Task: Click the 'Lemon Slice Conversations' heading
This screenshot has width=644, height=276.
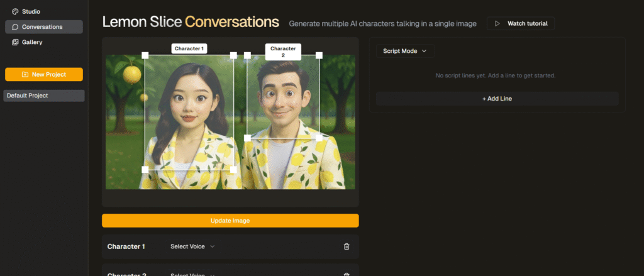Action: point(191,22)
